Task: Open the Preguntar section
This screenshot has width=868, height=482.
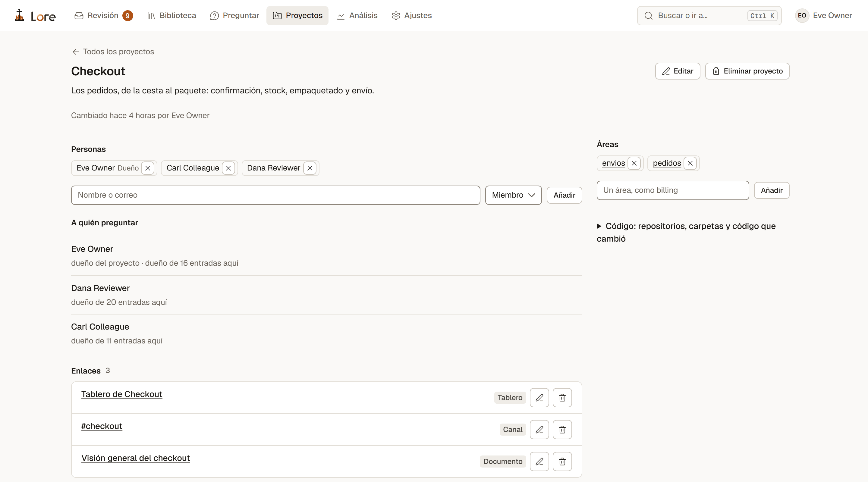Action: click(x=234, y=15)
